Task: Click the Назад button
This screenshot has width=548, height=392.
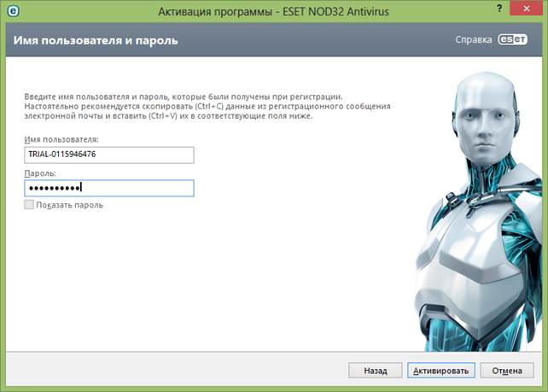Action: point(375,371)
